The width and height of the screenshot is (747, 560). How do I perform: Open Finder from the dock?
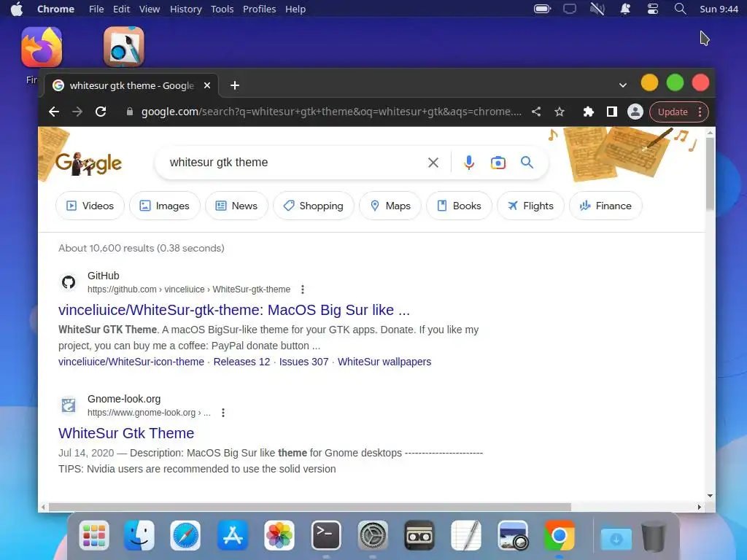139,535
